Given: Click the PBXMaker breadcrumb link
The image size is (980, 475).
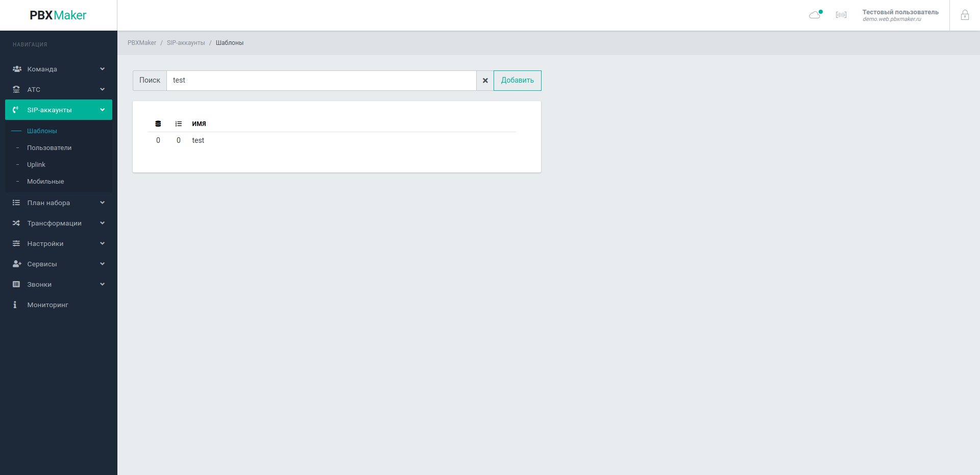Looking at the screenshot, I should 142,43.
